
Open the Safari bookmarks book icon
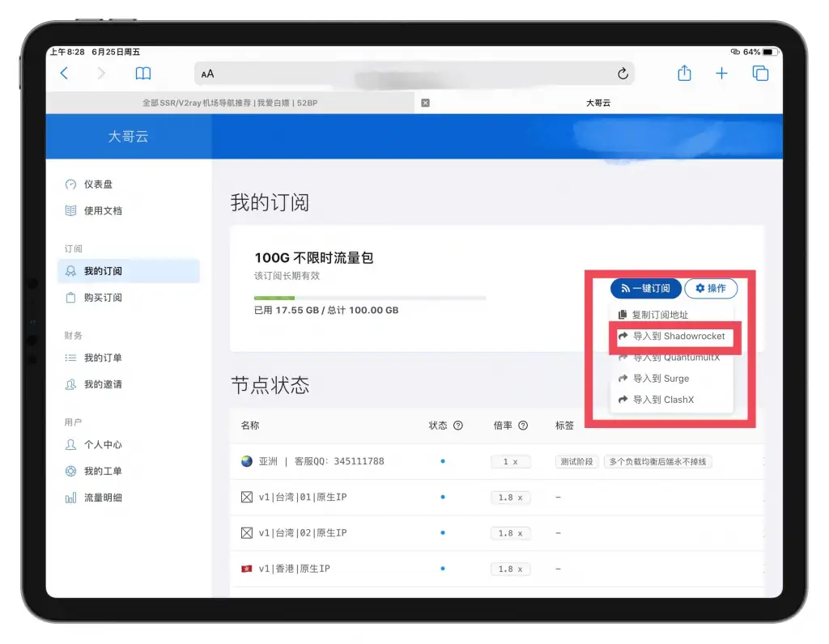(x=143, y=74)
